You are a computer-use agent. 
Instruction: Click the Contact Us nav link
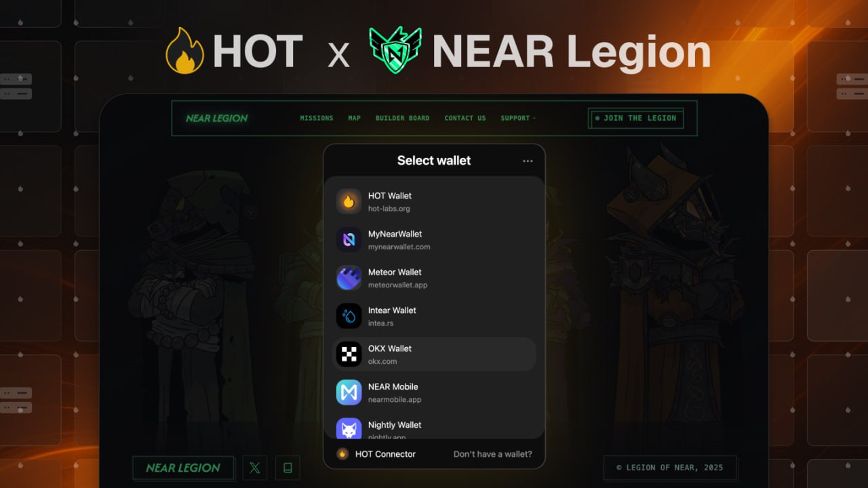click(465, 118)
